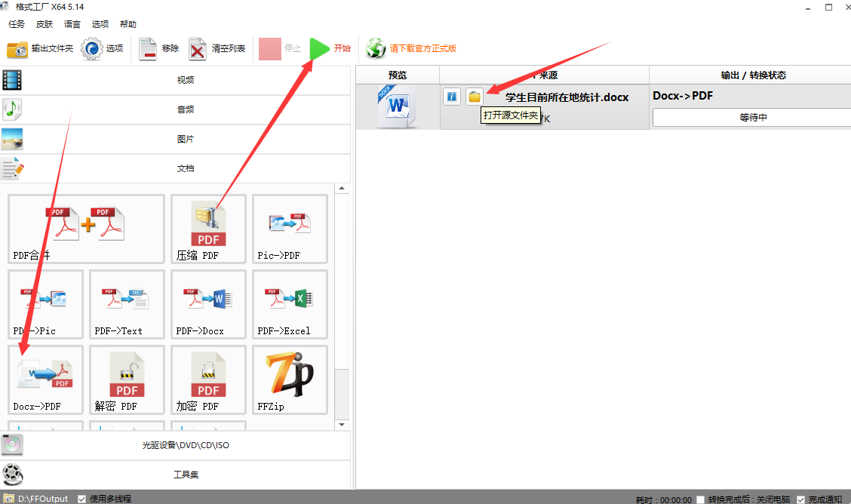Expand the 视频 video category
Viewport: 851px width, 504px height.
[x=175, y=80]
